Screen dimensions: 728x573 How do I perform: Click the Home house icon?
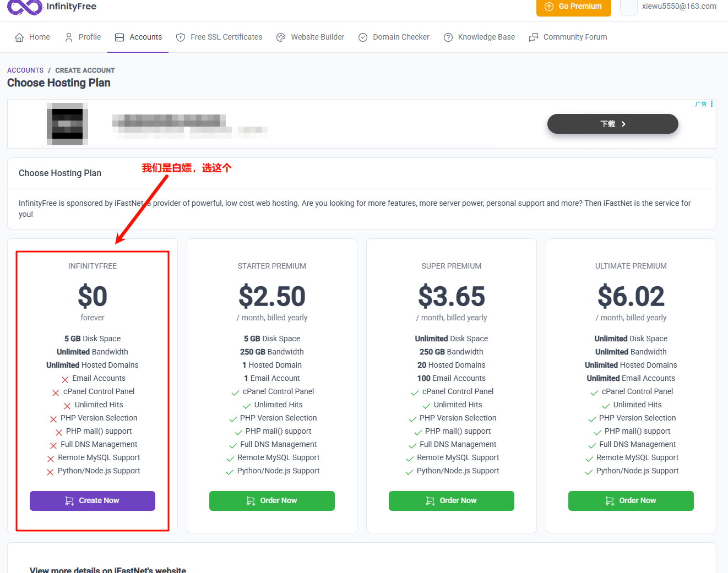(19, 37)
